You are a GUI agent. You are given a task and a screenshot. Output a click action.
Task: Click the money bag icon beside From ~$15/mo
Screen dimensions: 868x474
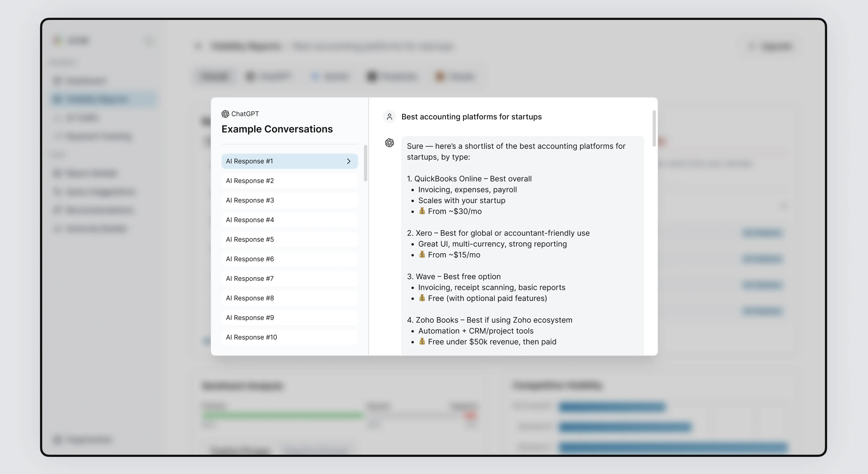click(422, 255)
